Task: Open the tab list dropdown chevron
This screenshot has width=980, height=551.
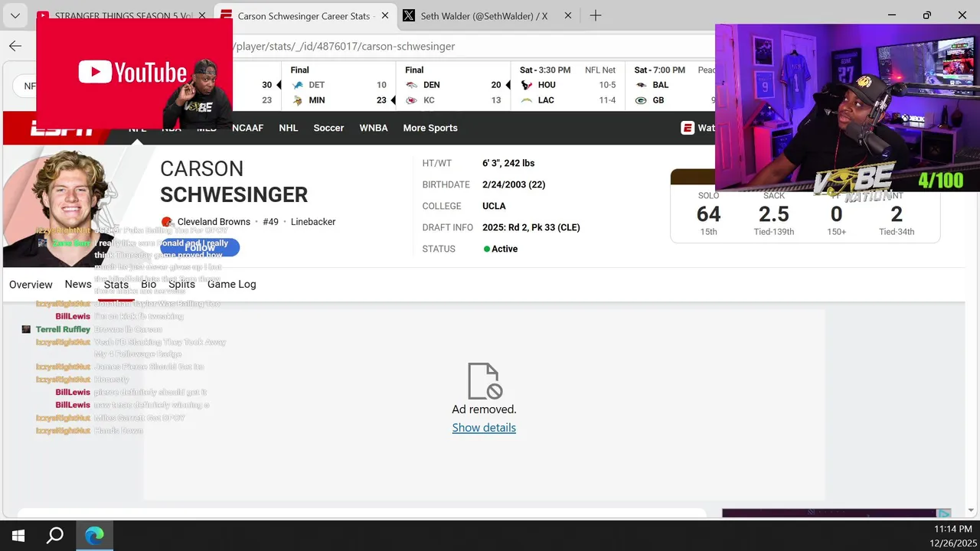Action: click(15, 15)
